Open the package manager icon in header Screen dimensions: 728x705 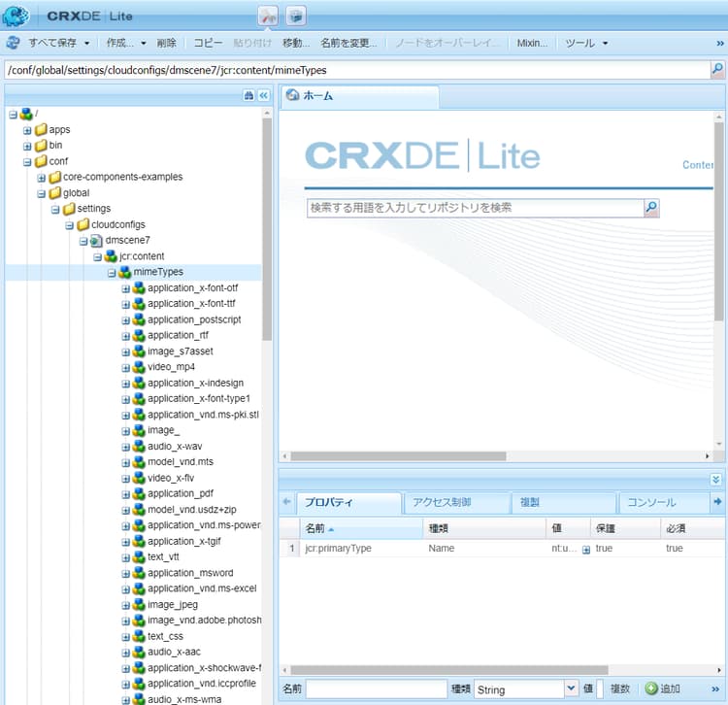296,17
